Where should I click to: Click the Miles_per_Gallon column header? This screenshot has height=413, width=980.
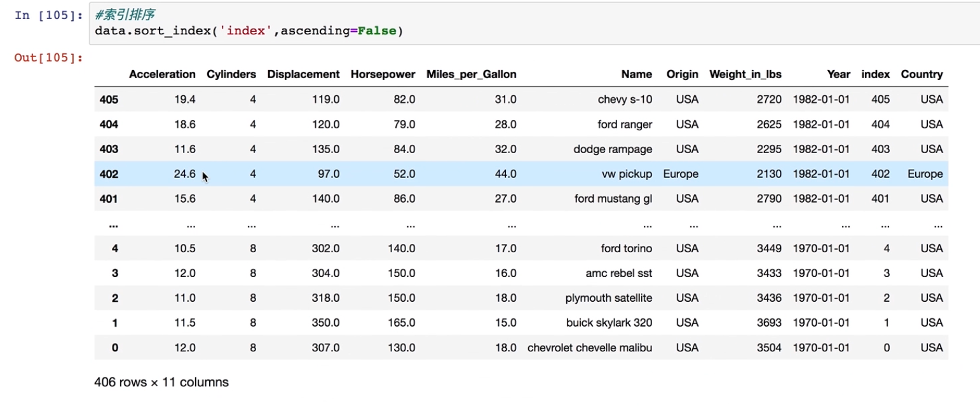471,74
